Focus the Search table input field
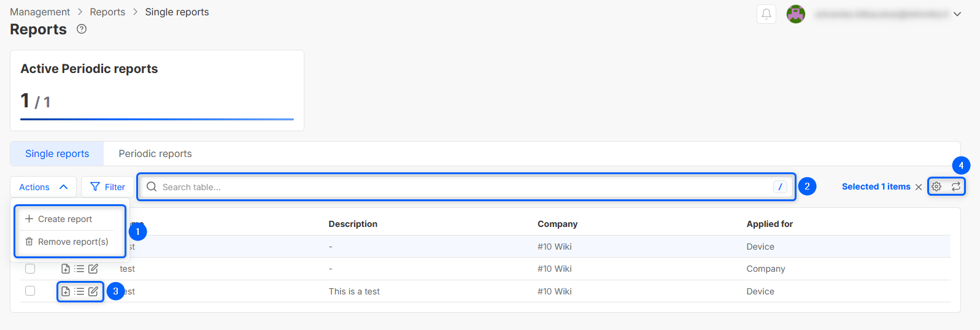The image size is (980, 330). 460,187
